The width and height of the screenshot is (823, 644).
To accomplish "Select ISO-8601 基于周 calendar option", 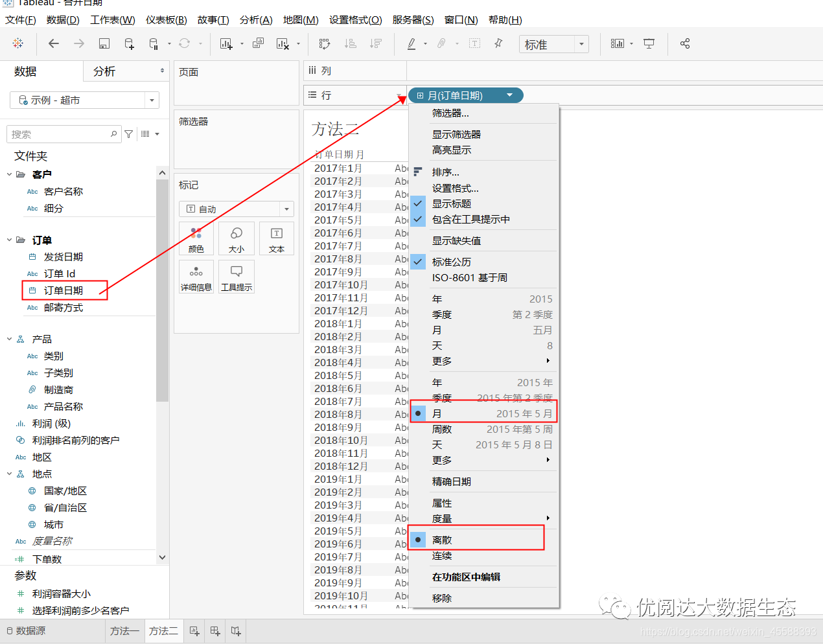I will [483, 277].
